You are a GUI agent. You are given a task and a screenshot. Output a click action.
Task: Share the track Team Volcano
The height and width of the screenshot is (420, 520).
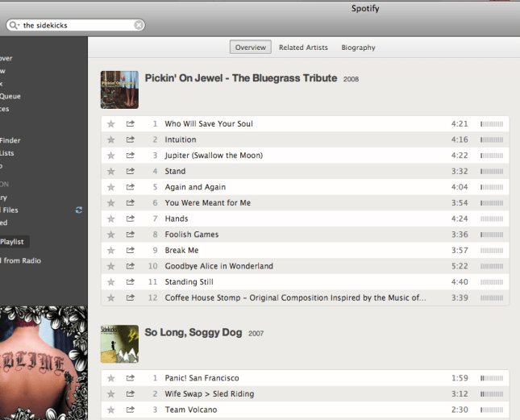click(131, 410)
